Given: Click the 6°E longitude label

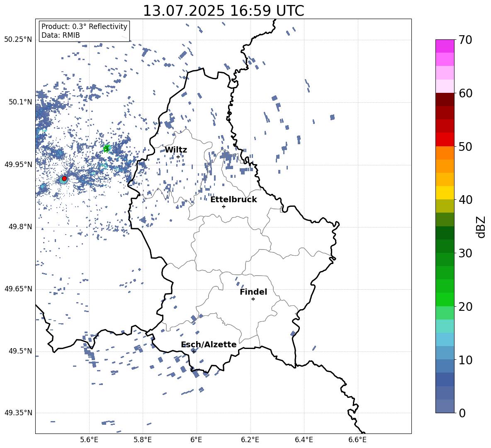Looking at the screenshot, I should tap(196, 440).
